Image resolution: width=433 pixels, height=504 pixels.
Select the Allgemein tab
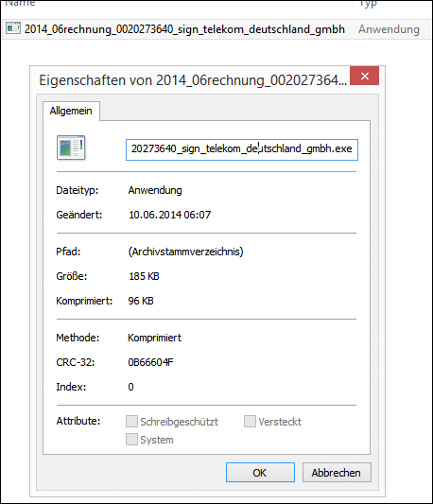71,111
